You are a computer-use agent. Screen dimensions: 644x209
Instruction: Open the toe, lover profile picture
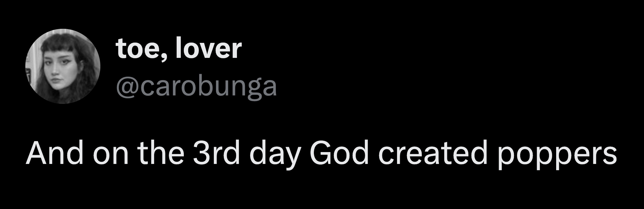click(x=63, y=66)
